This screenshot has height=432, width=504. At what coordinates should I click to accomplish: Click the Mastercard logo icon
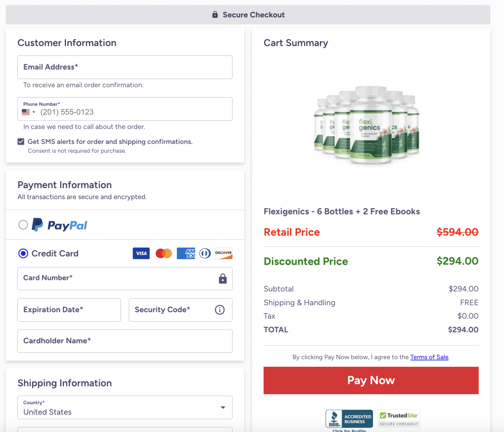click(164, 253)
